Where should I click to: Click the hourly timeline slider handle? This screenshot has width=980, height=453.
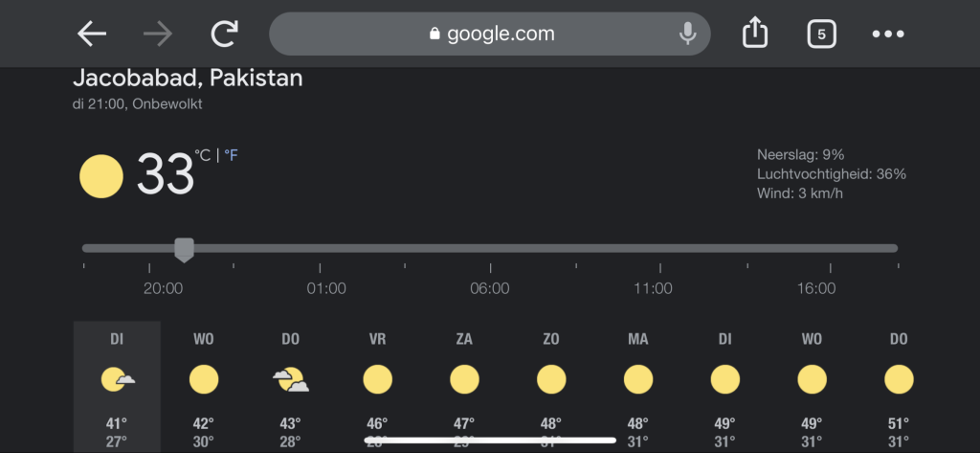coord(184,250)
